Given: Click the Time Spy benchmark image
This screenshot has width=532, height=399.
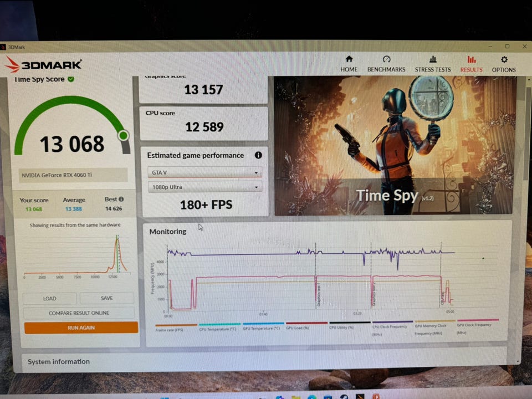Looking at the screenshot, I should tap(395, 146).
